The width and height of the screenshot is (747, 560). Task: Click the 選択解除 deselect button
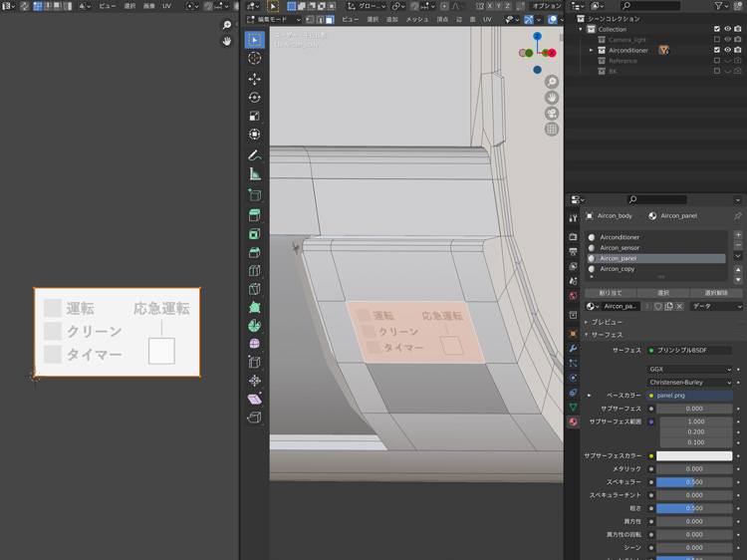[716, 293]
